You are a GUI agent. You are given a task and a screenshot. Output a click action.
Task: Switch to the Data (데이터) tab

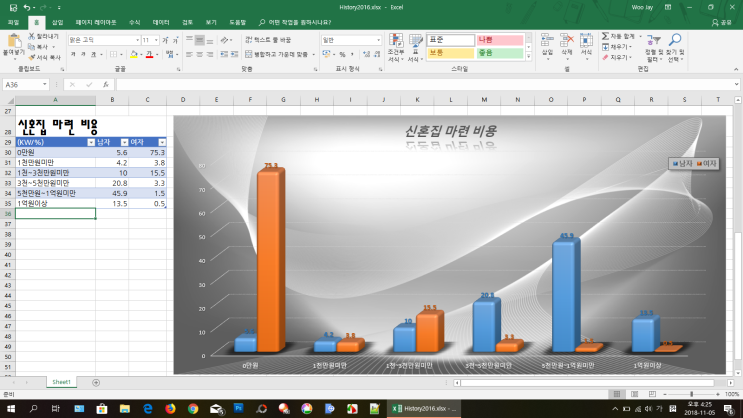click(161, 22)
